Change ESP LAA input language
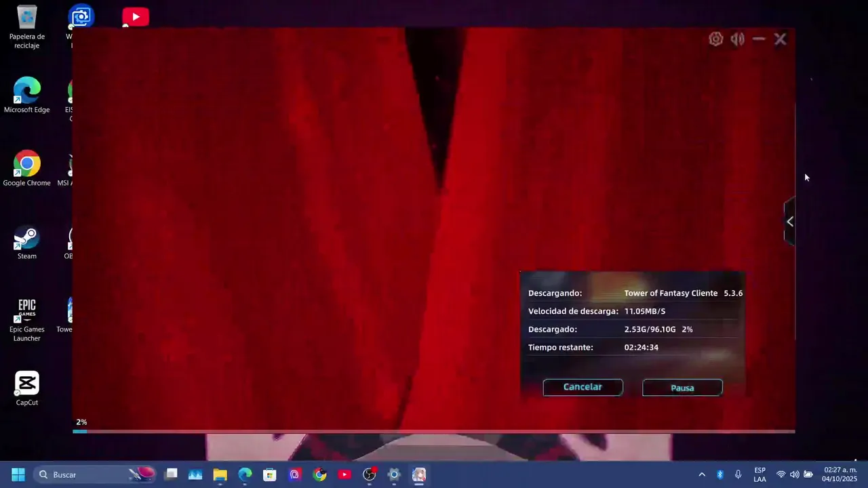 point(759,474)
